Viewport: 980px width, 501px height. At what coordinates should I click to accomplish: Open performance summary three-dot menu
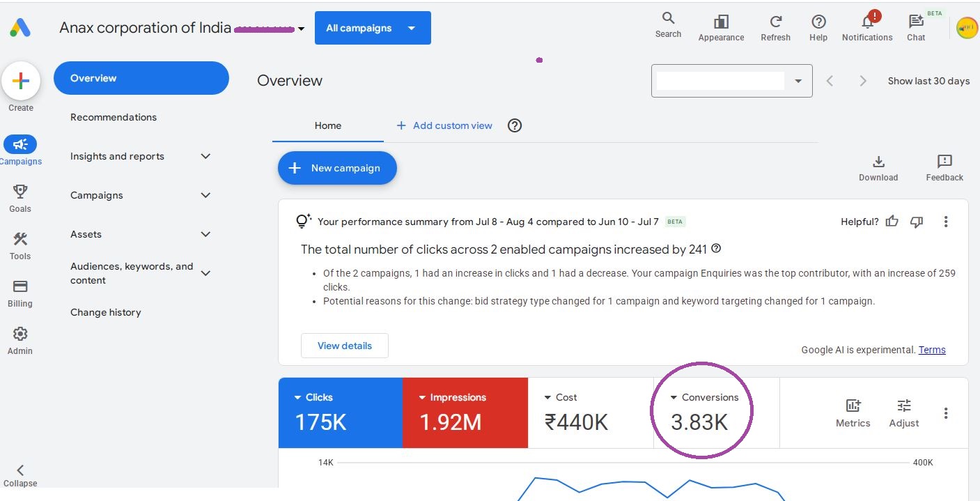946,222
